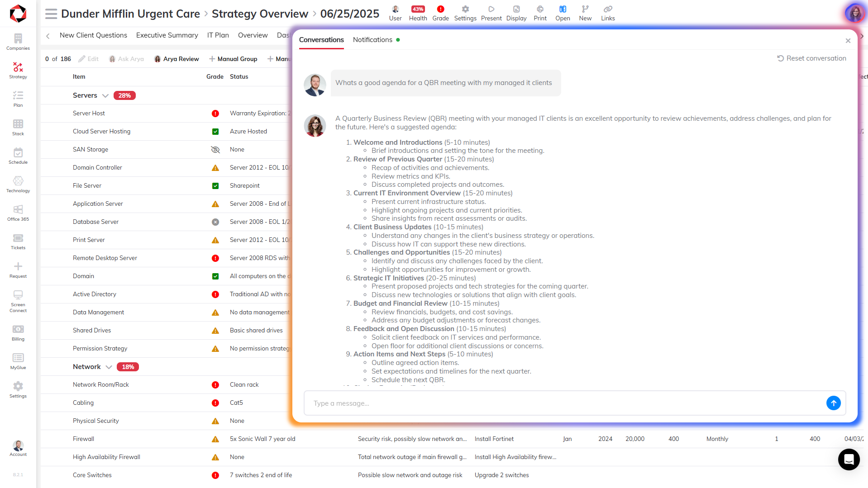Switch to New Client Questions tab
868x488 pixels.
tap(93, 35)
